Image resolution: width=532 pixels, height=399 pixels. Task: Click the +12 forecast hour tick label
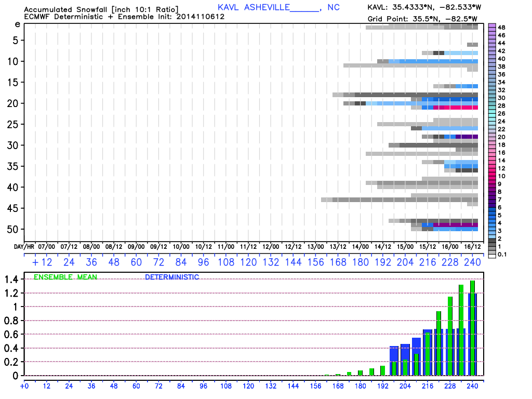coord(42,262)
